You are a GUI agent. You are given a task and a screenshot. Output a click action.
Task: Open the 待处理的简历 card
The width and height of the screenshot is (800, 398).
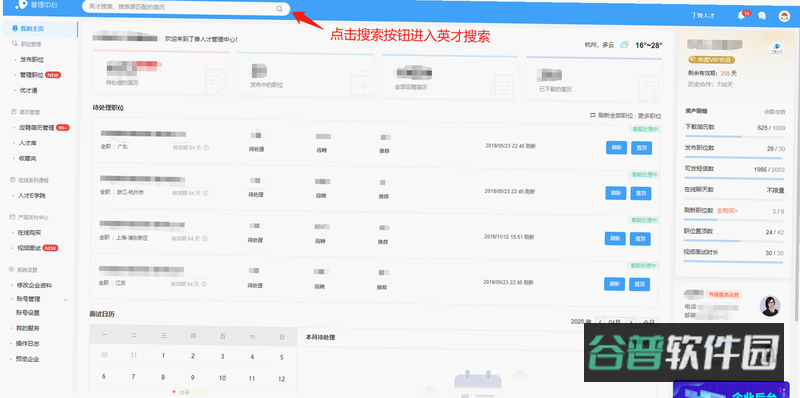[161, 73]
